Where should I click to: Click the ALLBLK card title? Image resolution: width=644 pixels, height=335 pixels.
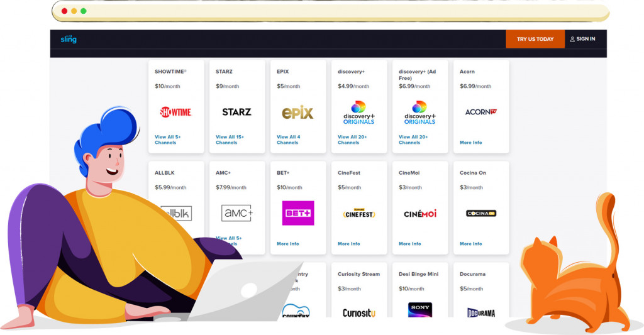coord(164,173)
